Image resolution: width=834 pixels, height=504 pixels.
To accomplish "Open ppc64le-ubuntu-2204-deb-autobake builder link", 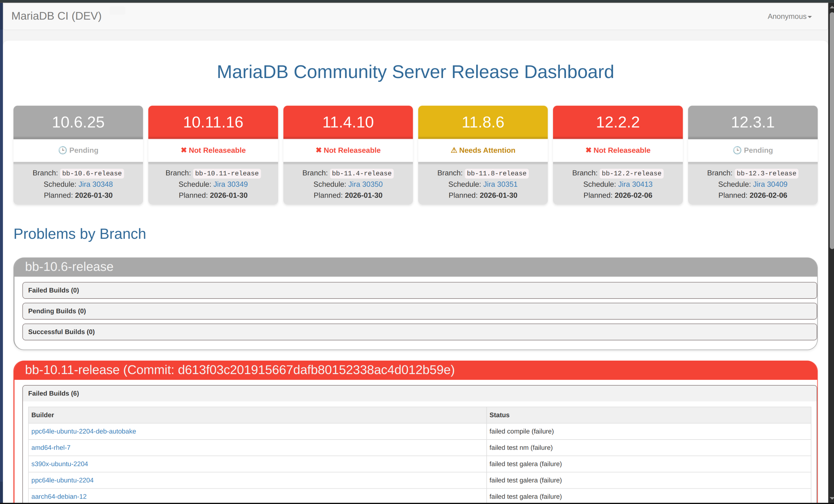I will pyautogui.click(x=84, y=431).
